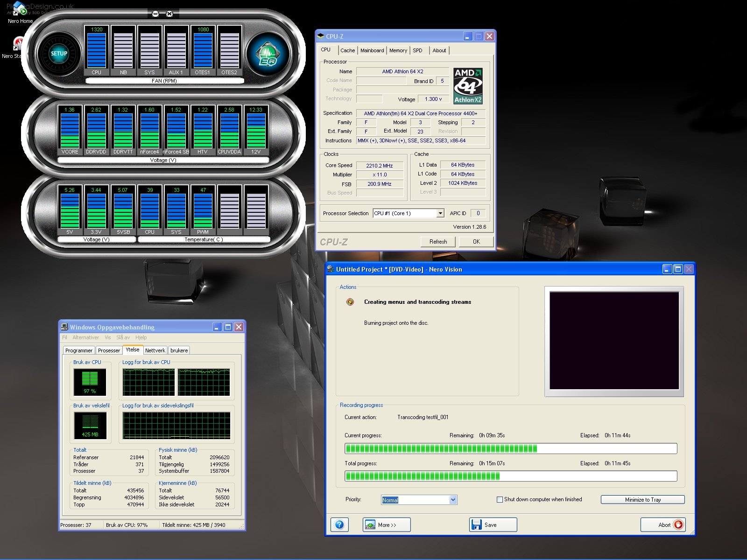Click the 'Transcoding testfil_001' current action text

coord(423,417)
